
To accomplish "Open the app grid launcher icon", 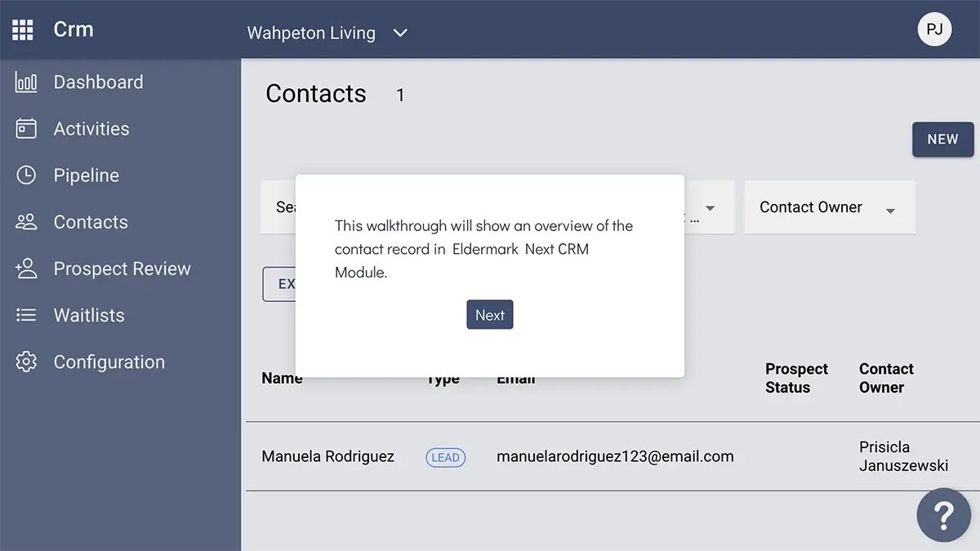I will (x=23, y=30).
